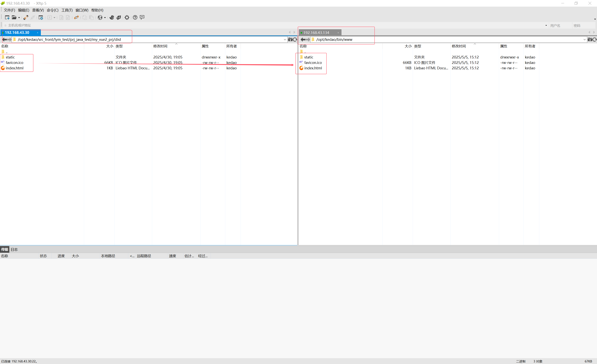Expand the /opt/kedao/bin/www path dropdown
Viewport: 597px width, 364px height.
584,39
